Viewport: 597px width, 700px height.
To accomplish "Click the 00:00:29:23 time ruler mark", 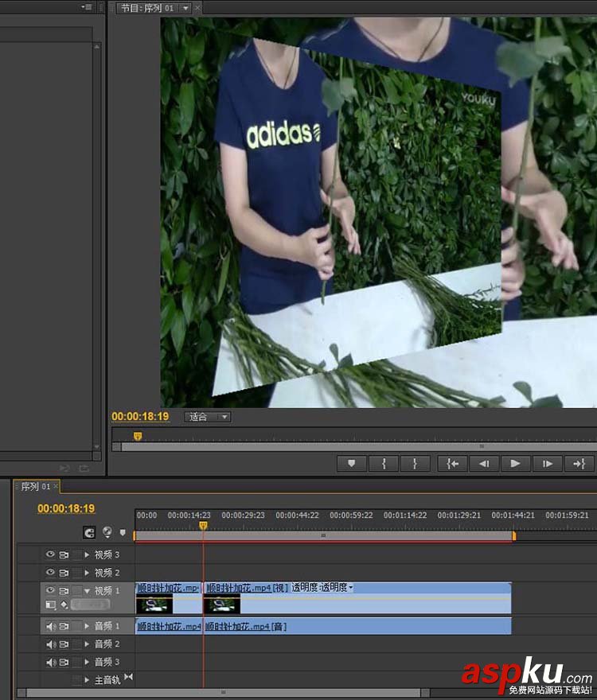I will point(243,515).
